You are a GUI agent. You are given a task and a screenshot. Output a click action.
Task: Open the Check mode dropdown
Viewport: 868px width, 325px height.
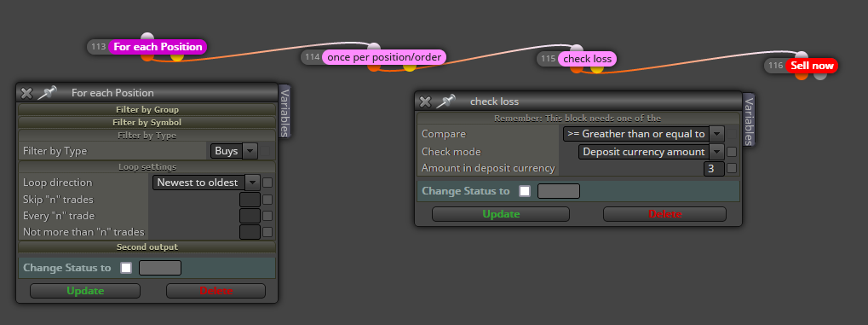pos(652,151)
